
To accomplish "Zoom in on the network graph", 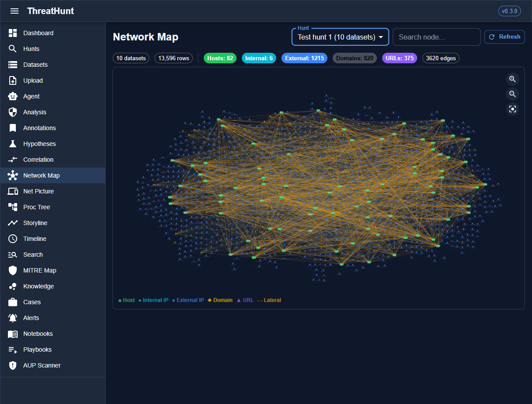I will pos(512,79).
